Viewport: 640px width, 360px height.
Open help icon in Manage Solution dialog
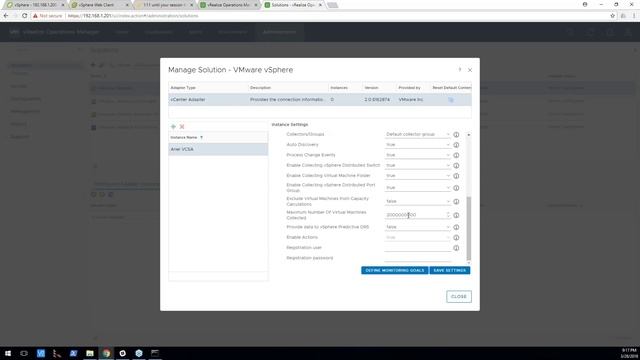[460, 70]
